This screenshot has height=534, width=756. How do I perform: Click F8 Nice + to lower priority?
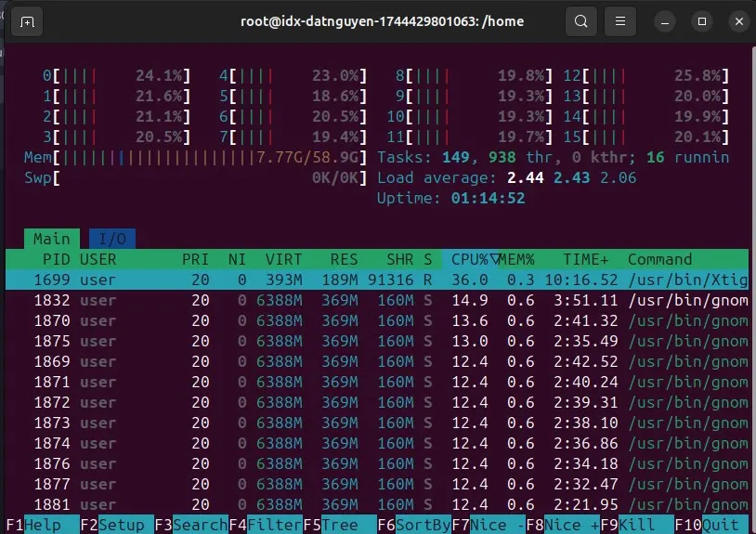(x=563, y=525)
